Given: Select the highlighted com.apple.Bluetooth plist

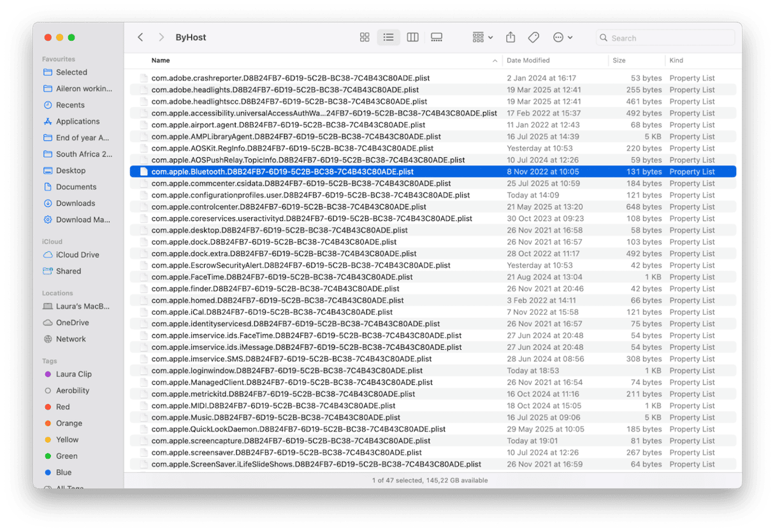Looking at the screenshot, I should pos(433,171).
